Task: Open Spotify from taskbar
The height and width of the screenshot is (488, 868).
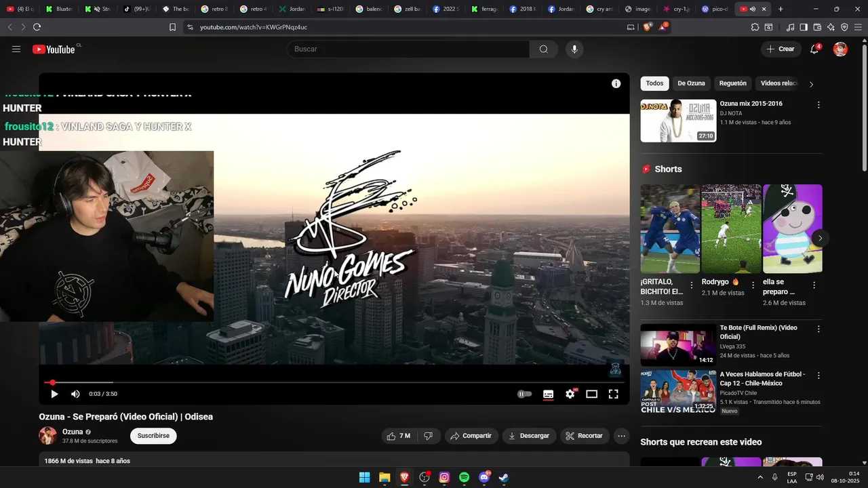Action: coord(464,477)
